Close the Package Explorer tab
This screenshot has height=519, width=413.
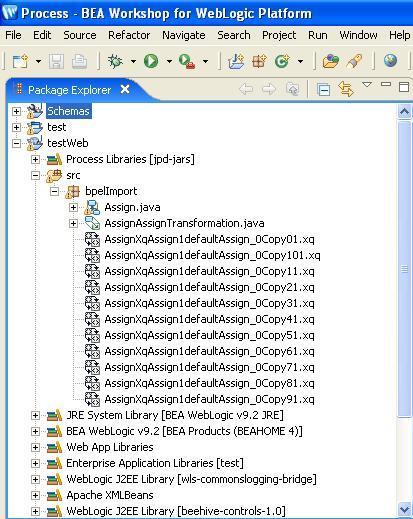tap(125, 89)
